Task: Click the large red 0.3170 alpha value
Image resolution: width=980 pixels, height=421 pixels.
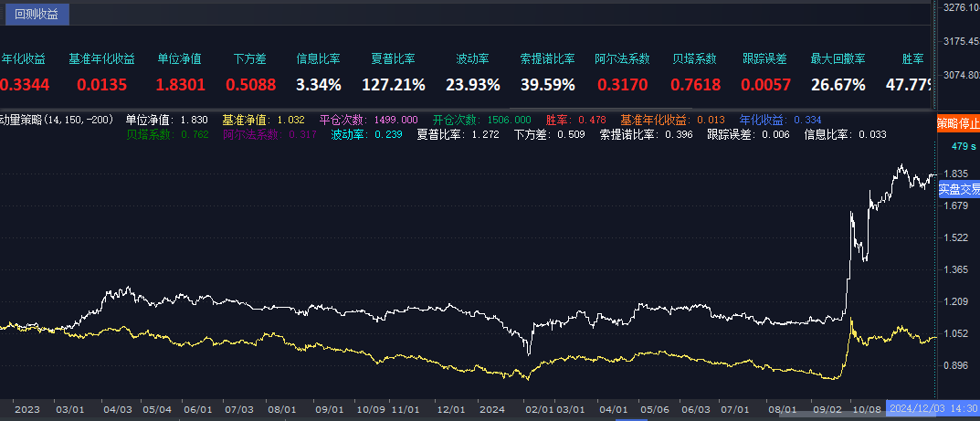Action: (623, 85)
